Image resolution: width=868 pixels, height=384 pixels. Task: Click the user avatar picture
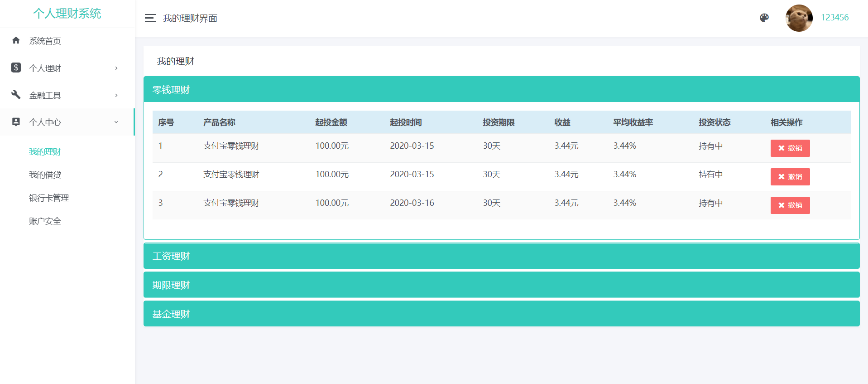tap(799, 18)
